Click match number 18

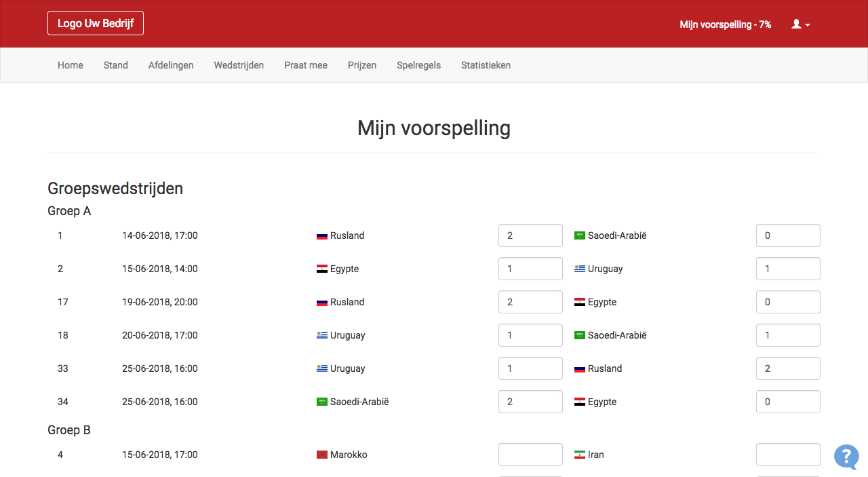(63, 335)
